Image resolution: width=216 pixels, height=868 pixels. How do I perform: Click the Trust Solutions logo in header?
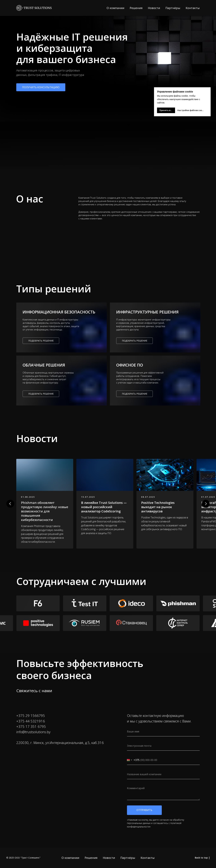coord(34,8)
